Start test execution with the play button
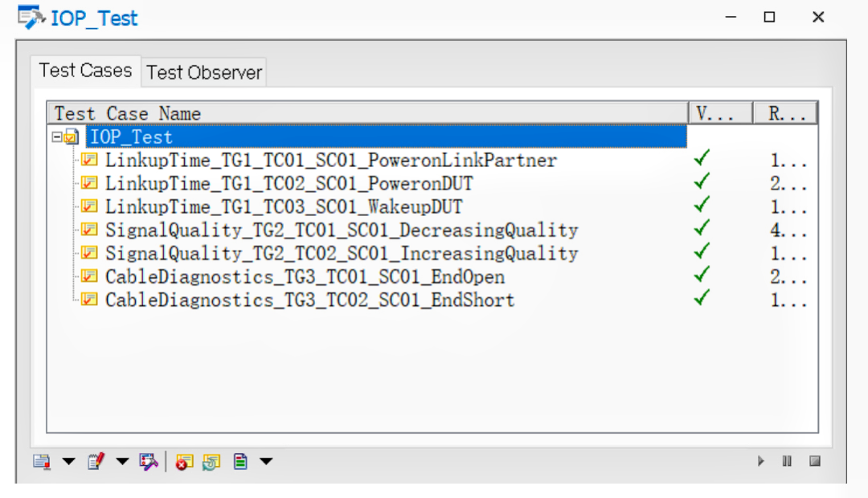Screen dimensions: 868x498 point(761,462)
